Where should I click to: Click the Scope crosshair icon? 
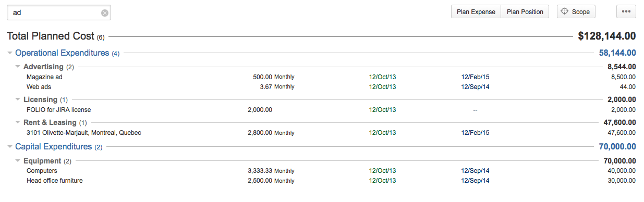tap(564, 11)
